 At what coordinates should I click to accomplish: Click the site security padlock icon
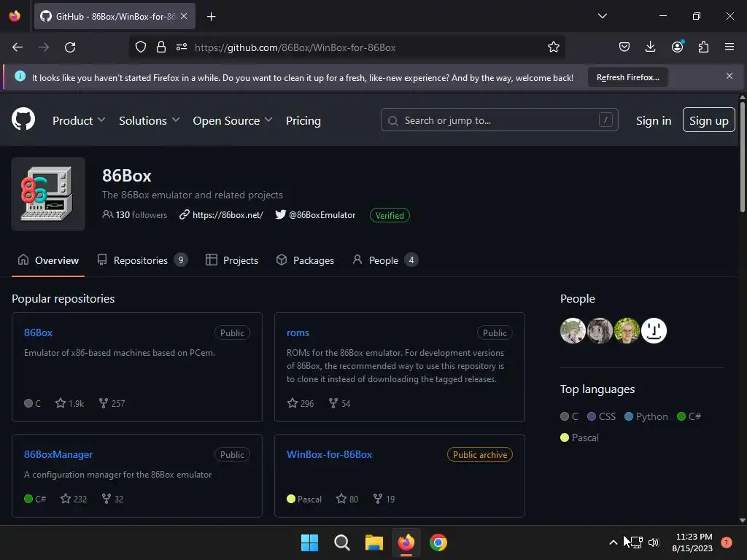(161, 47)
